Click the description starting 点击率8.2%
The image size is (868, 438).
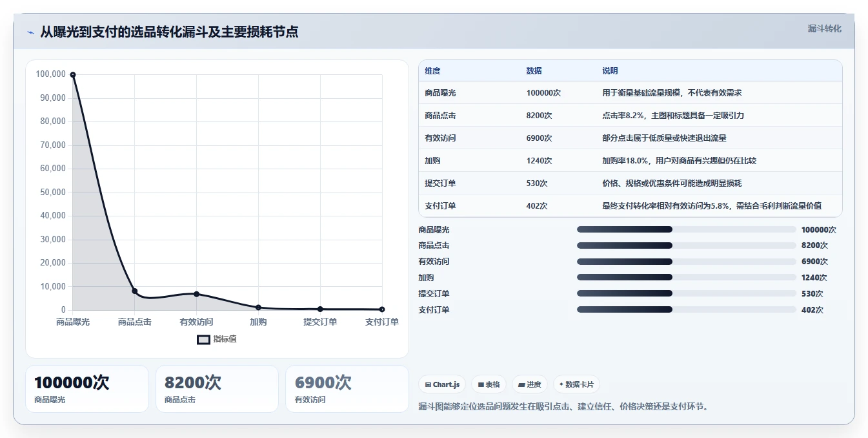673,116
